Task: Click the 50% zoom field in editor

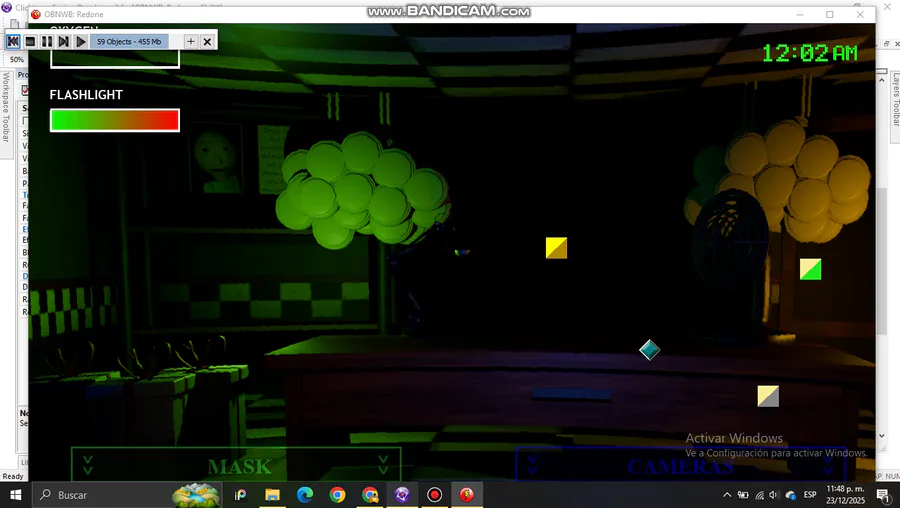Action: point(17,60)
